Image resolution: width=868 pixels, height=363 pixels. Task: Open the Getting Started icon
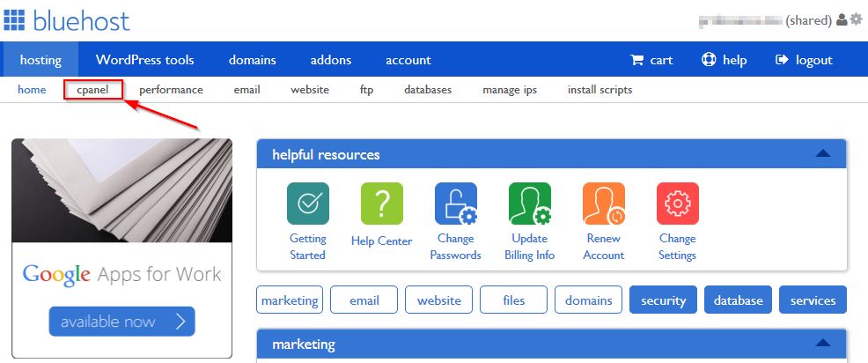coord(308,204)
